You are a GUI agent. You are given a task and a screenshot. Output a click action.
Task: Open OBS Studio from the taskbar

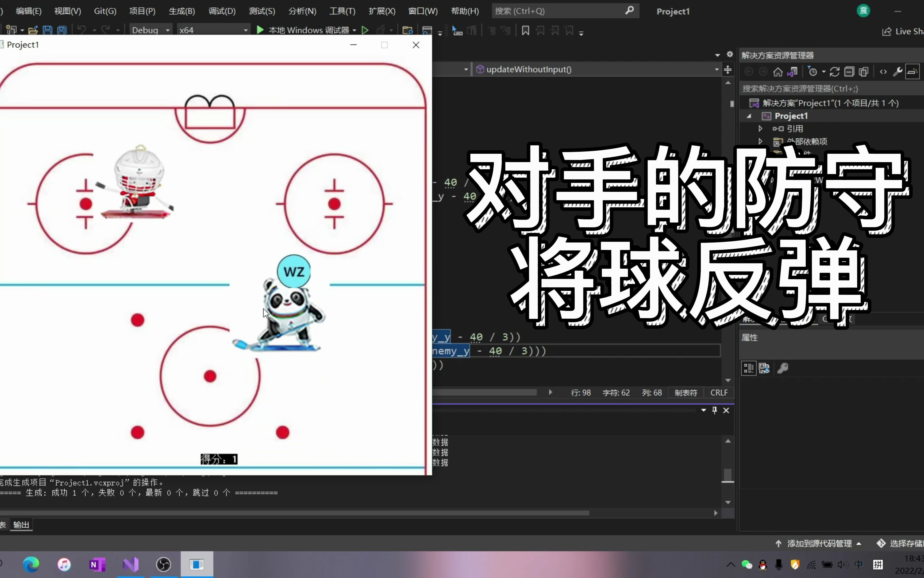163,564
